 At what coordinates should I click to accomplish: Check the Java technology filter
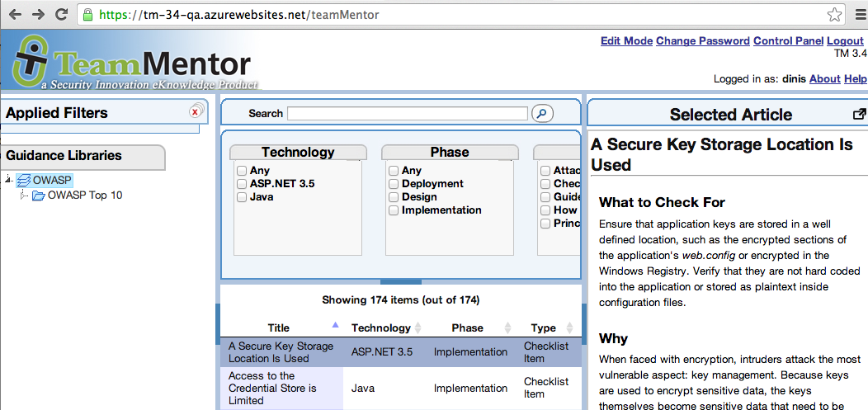tap(242, 197)
